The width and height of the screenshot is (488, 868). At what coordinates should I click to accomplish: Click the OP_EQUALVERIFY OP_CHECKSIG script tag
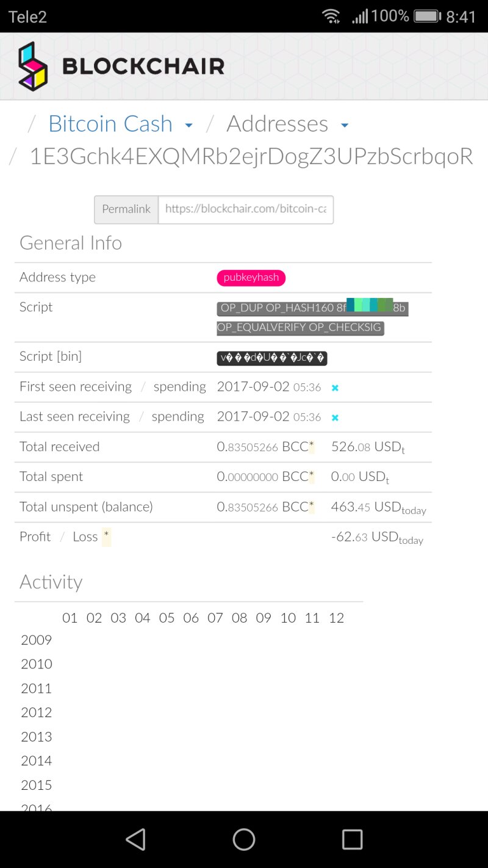tap(300, 327)
